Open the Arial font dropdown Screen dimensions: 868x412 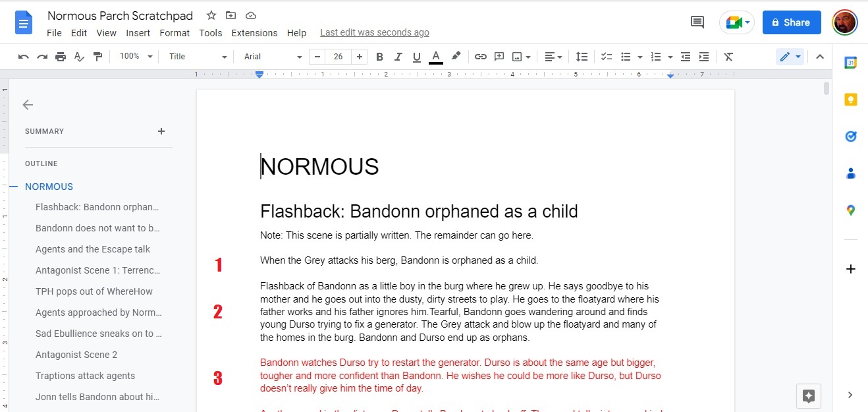tap(273, 57)
